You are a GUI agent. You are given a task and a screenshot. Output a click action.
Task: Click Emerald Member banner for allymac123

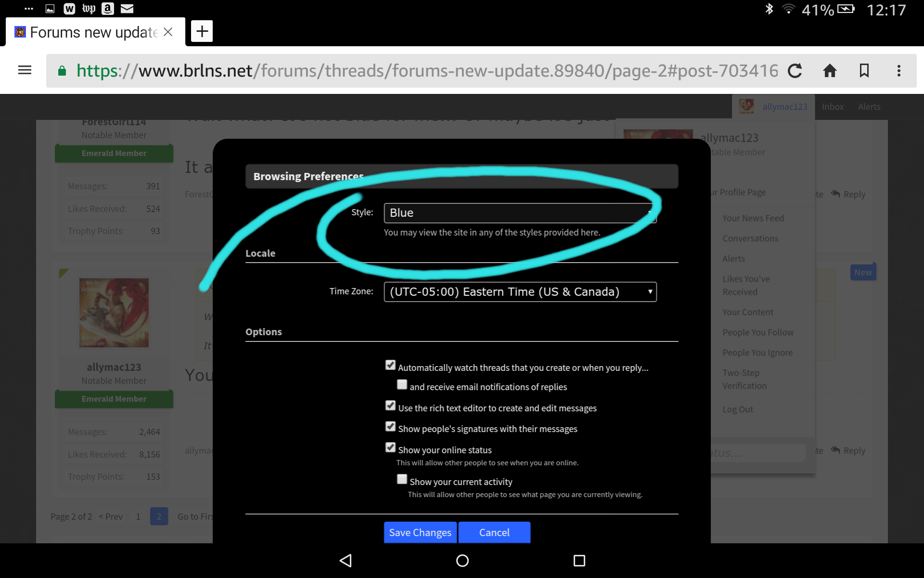pyautogui.click(x=114, y=399)
